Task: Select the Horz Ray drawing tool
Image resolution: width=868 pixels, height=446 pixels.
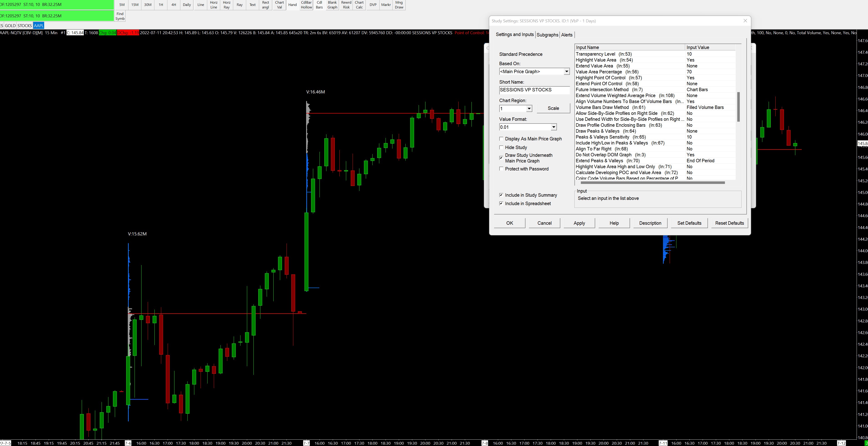Action: click(x=226, y=5)
